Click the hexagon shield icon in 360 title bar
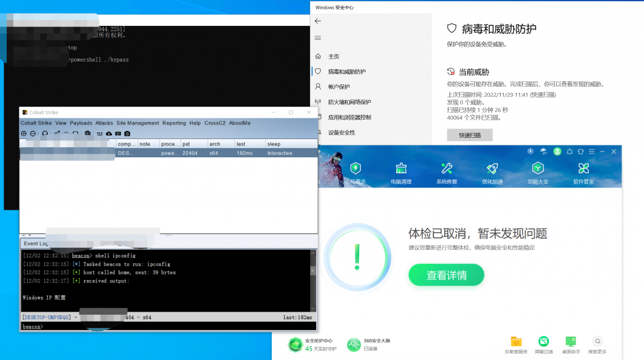The height and width of the screenshot is (360, 644). point(531,152)
